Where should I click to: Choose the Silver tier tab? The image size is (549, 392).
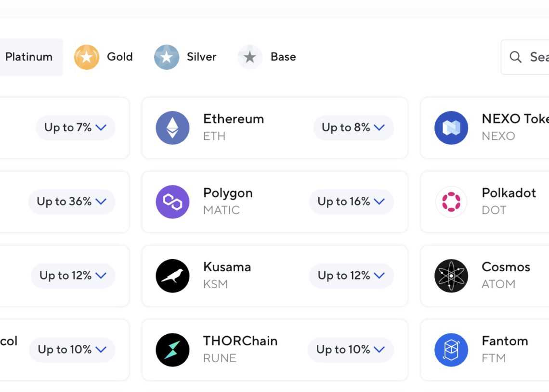coord(185,57)
